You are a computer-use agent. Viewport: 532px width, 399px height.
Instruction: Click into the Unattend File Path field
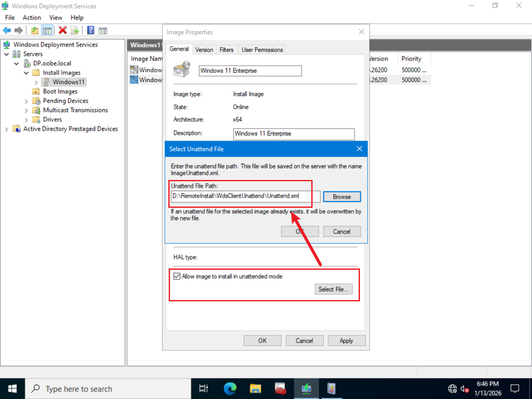tap(245, 197)
